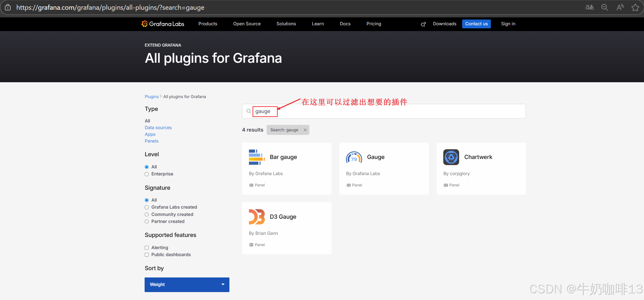Select 'Partner created' signature option
This screenshot has width=644, height=300.
coord(147,221)
